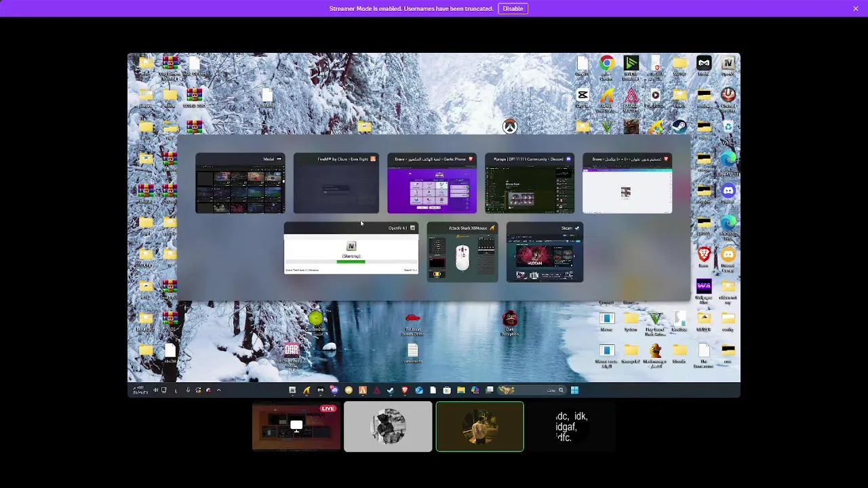This screenshot has height=488, width=868.
Task: Launch Discord from the desktop icon
Action: click(x=728, y=190)
